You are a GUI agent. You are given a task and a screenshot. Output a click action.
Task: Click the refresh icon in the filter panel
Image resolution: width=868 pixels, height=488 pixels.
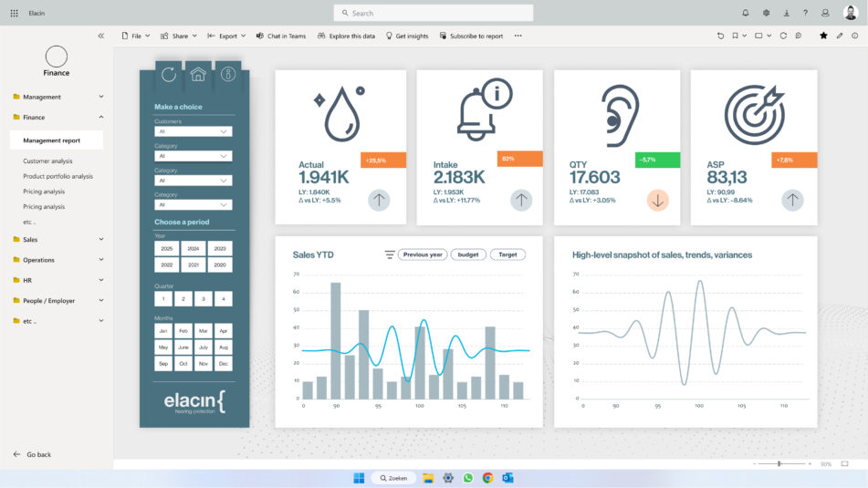pyautogui.click(x=169, y=75)
